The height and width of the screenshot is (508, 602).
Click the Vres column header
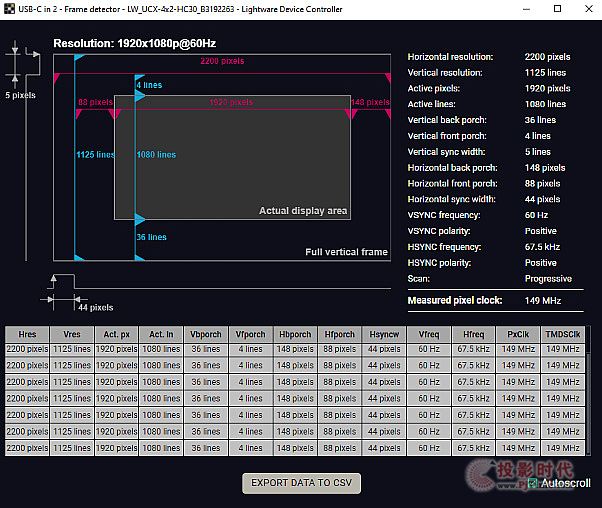coord(72,334)
